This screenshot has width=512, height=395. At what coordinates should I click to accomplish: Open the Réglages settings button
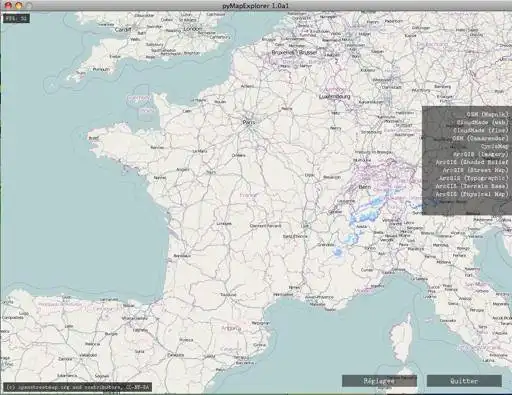[379, 381]
